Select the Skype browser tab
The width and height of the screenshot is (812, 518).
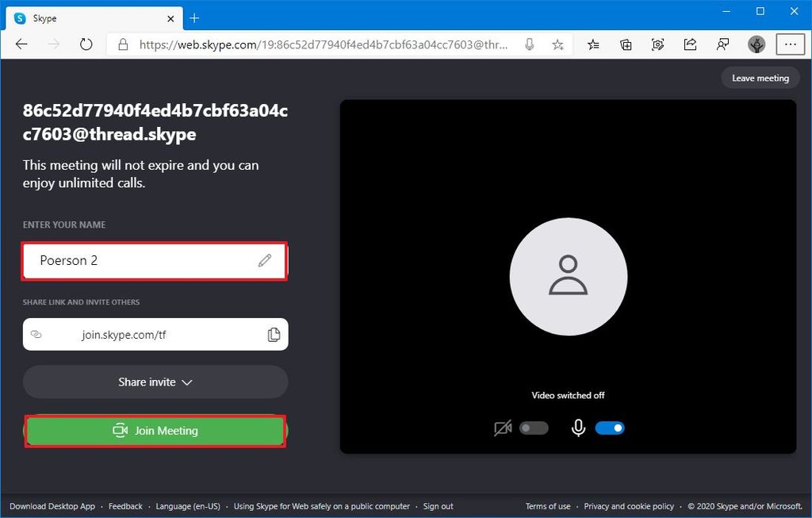coord(87,17)
